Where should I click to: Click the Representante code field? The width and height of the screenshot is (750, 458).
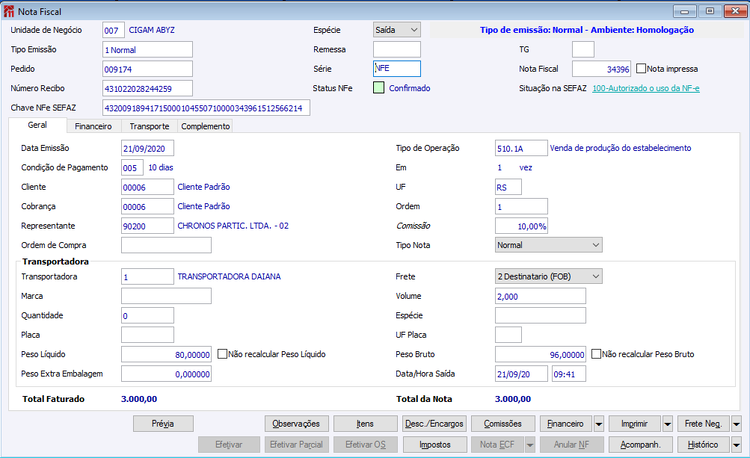coord(147,226)
